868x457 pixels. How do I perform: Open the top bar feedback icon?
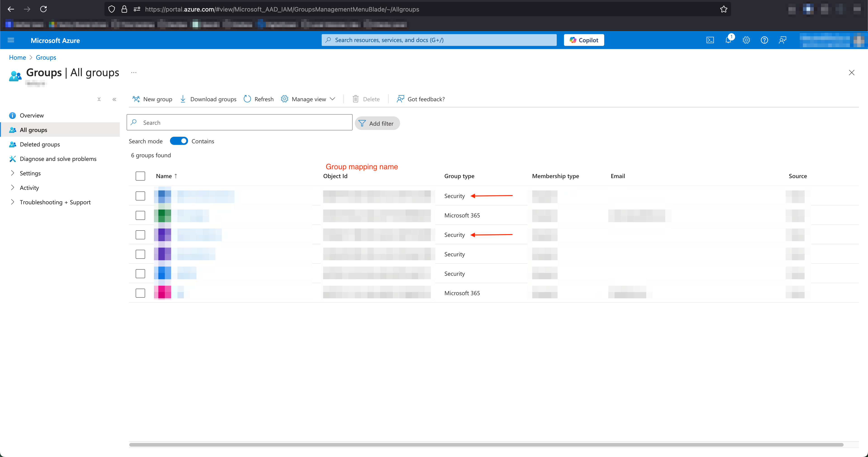782,40
